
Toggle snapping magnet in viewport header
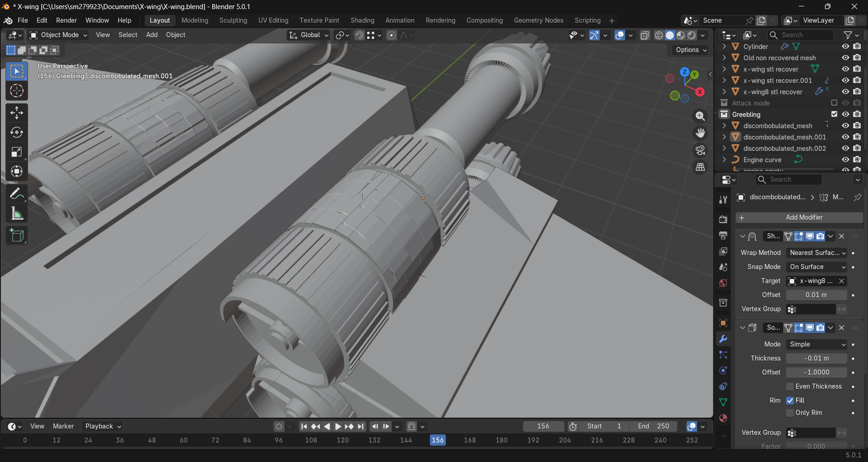[x=359, y=35]
